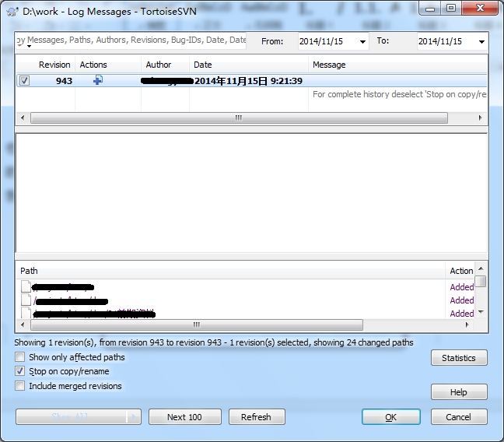
Task: Select the second Added action entry
Action: coord(461,300)
